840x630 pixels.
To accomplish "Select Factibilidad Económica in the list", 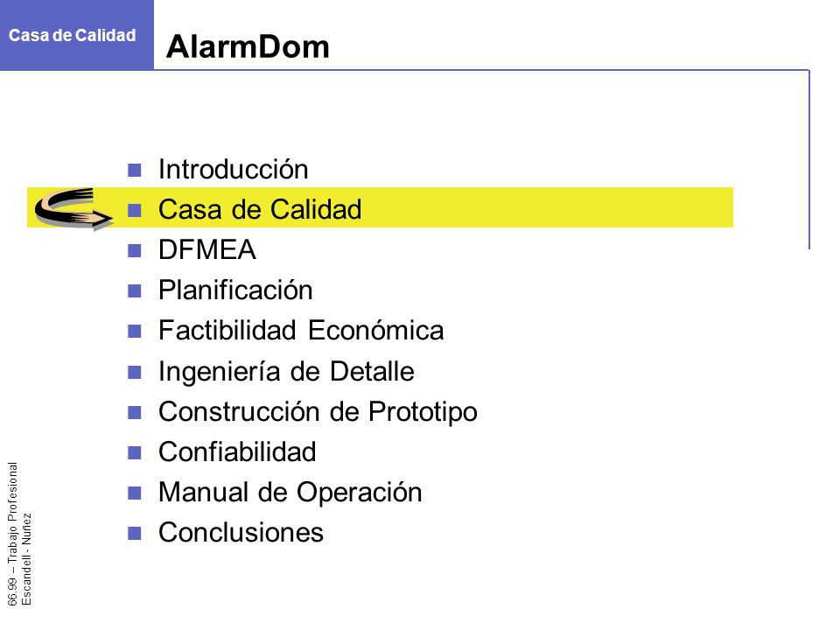I will point(301,330).
